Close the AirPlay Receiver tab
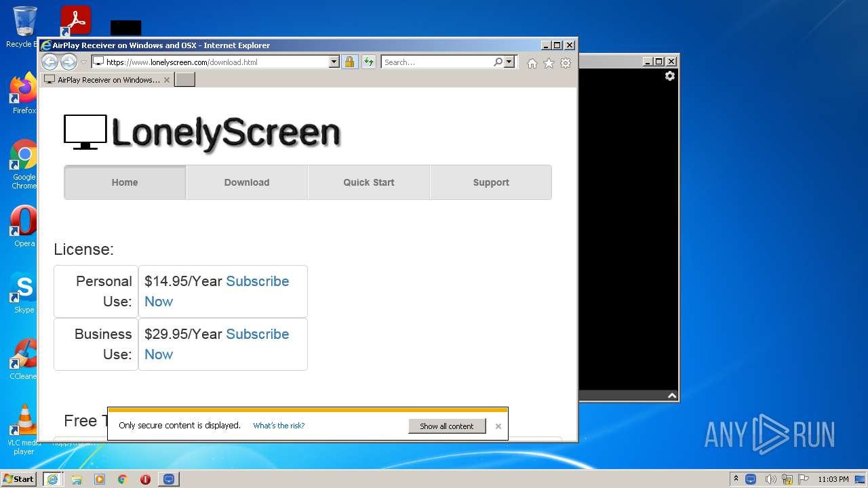Screen dimensions: 868x488 pyautogui.click(x=167, y=80)
